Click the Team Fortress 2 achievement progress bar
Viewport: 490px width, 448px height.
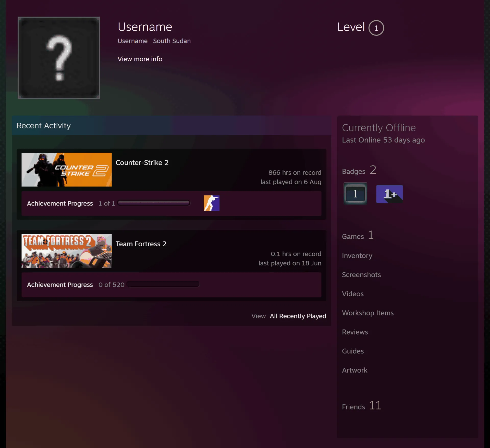click(x=163, y=284)
